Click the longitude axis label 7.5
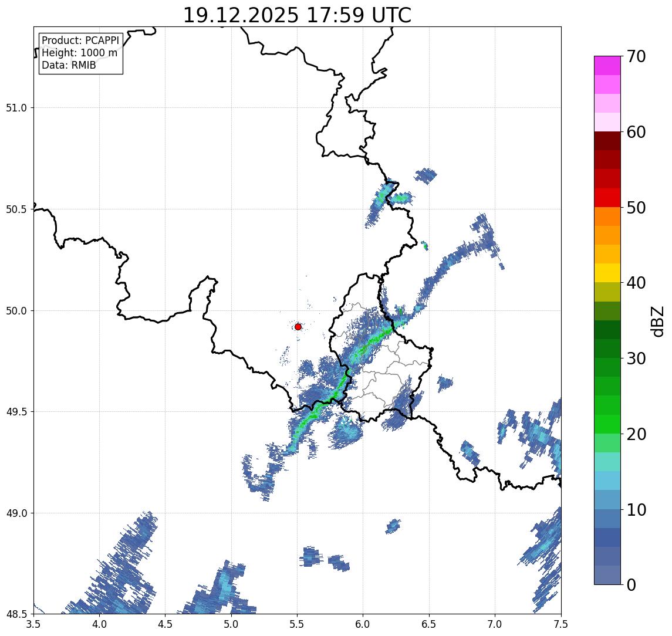This screenshot has height=636, width=672. [561, 624]
